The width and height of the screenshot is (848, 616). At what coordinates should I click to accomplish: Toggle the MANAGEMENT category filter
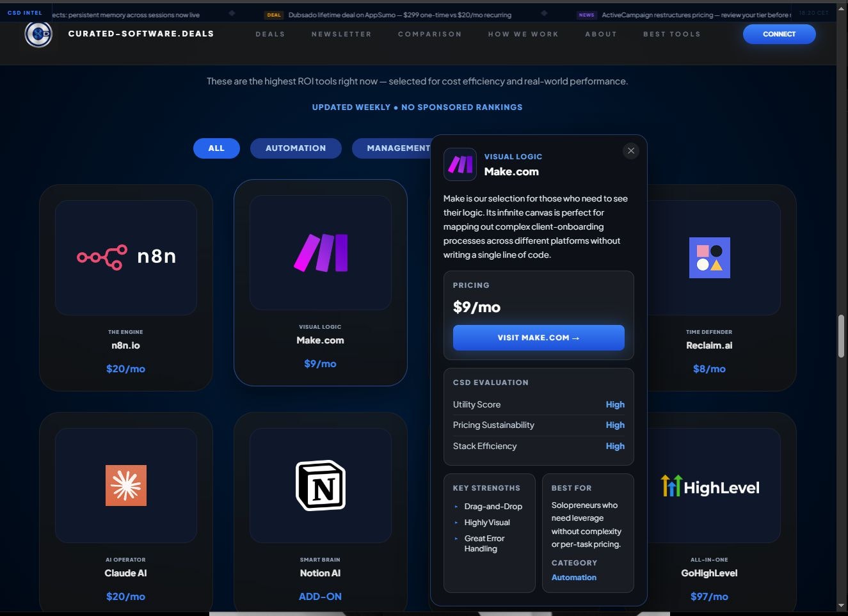[x=397, y=148]
